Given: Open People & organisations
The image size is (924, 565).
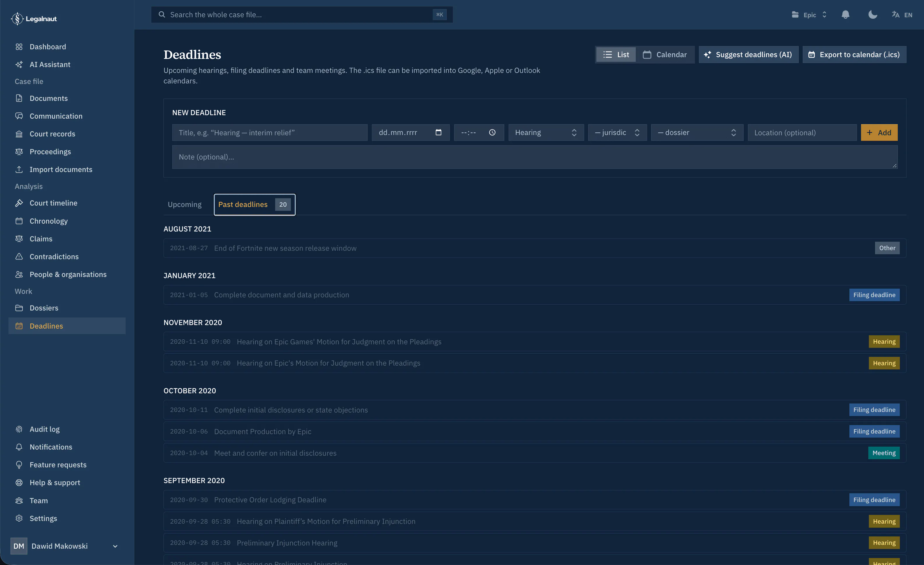Looking at the screenshot, I should [x=67, y=274].
